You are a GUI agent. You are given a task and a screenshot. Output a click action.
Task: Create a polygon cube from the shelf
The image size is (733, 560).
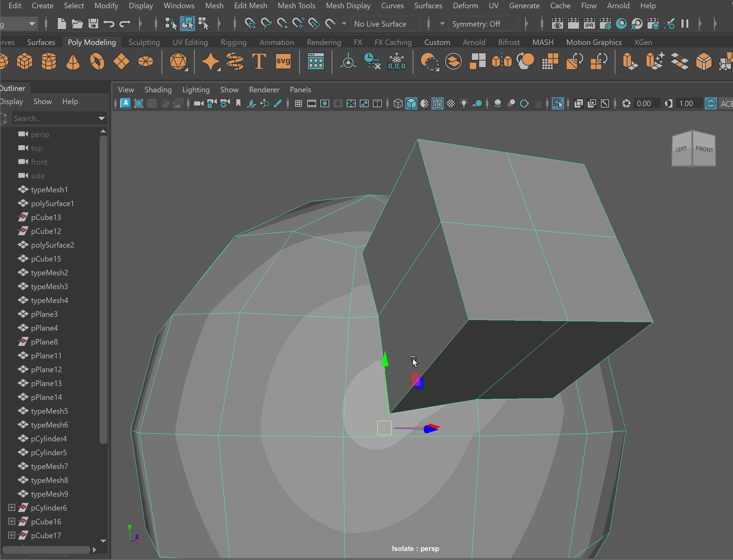tap(25, 62)
